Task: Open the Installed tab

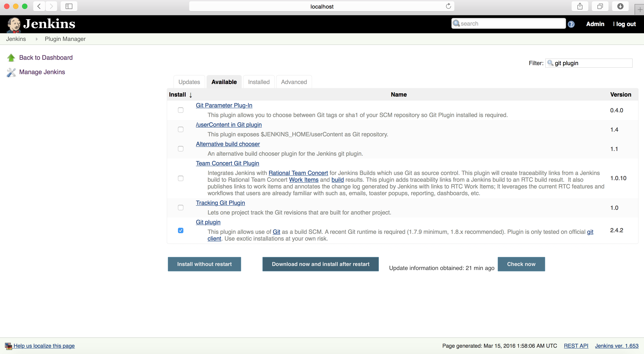Action: coord(259,82)
